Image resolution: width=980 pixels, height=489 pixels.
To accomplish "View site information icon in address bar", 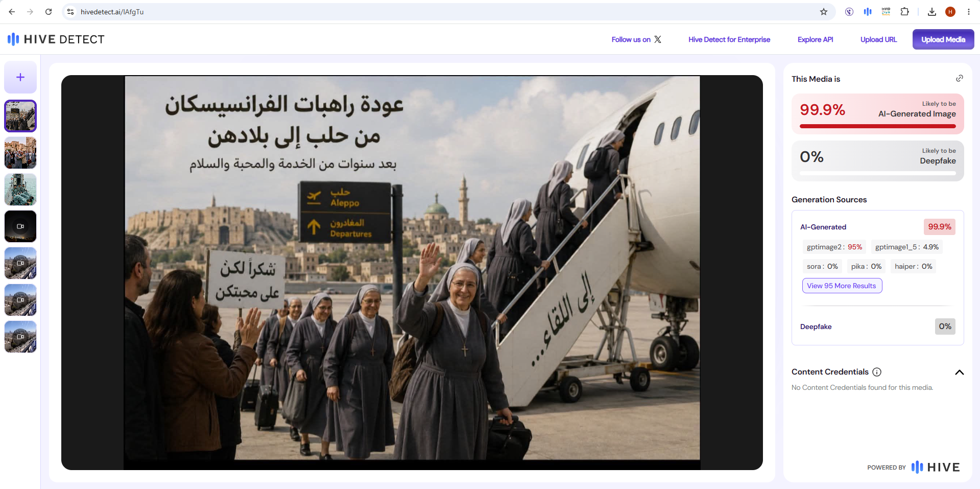I will point(70,12).
